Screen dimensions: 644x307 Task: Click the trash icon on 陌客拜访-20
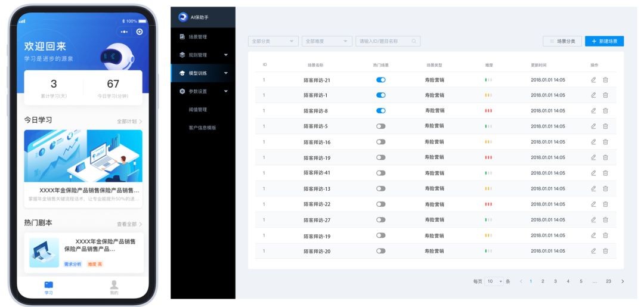coord(605,251)
